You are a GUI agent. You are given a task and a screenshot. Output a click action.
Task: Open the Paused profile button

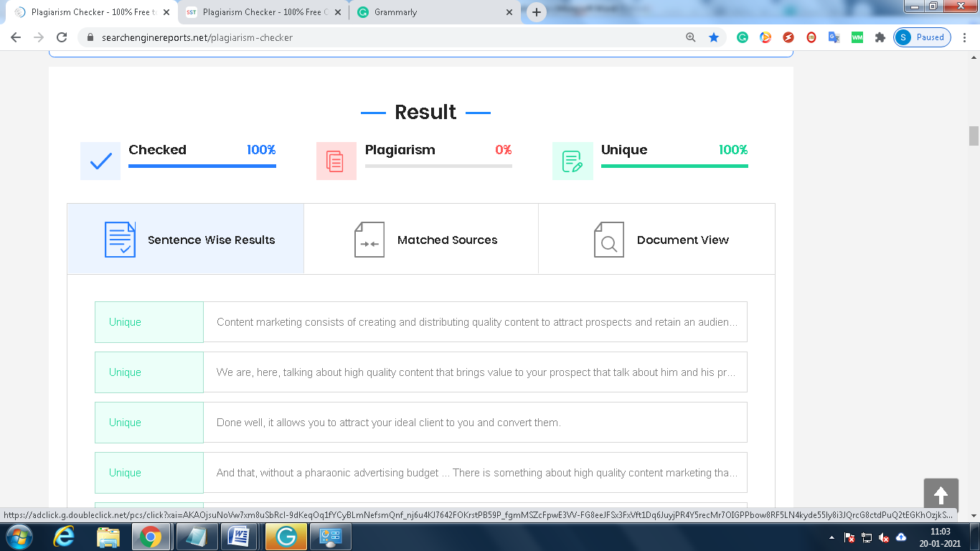point(922,37)
